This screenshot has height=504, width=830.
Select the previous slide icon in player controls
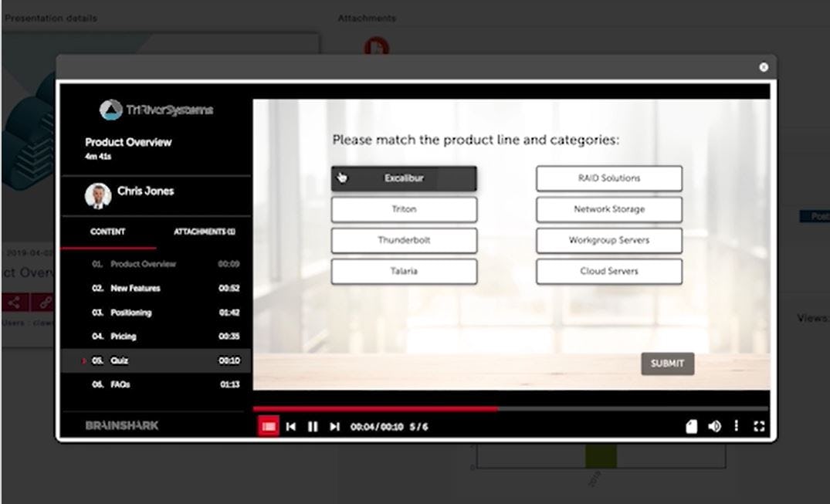(x=291, y=425)
